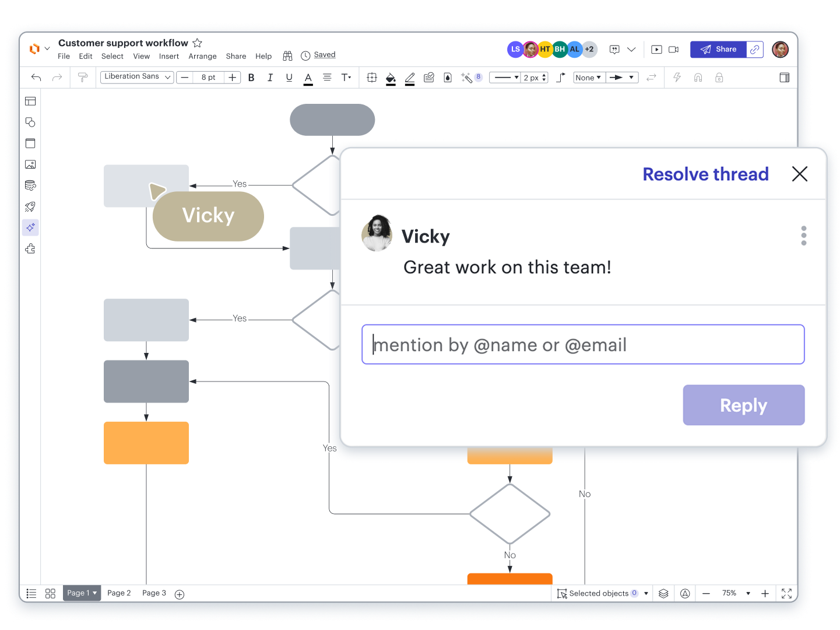
Task: Click the AI sparkle sidebar icon
Action: click(30, 228)
